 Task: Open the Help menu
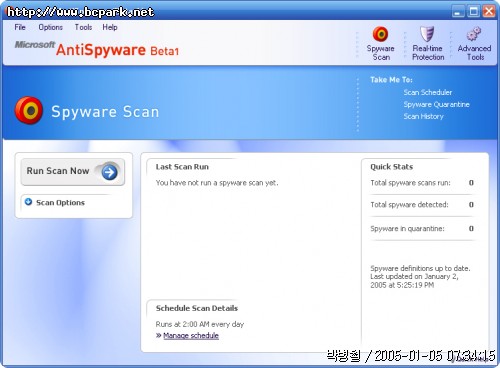tap(110, 27)
